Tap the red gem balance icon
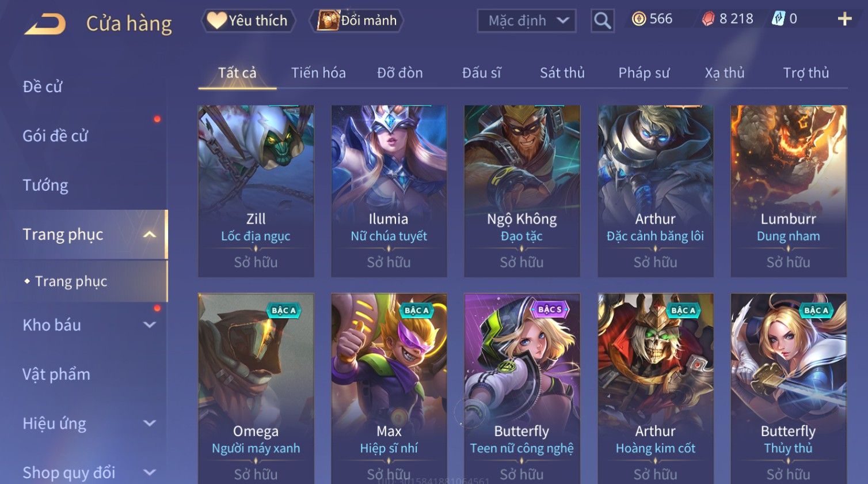The image size is (868, 484). click(x=709, y=19)
